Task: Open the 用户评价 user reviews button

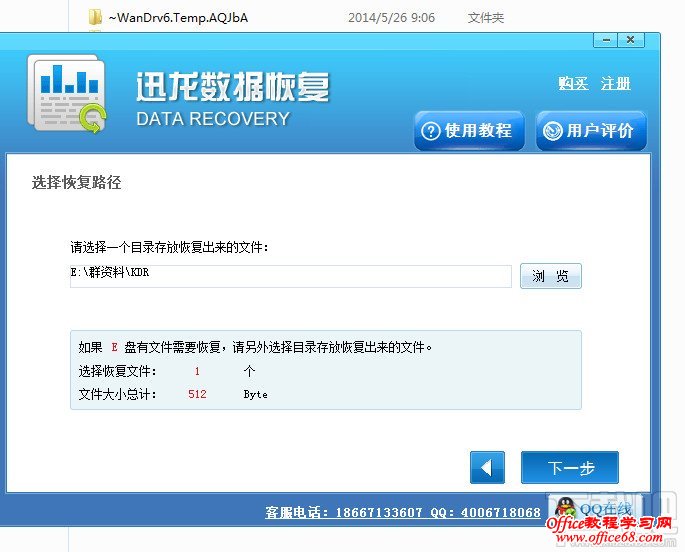Action: pos(591,131)
